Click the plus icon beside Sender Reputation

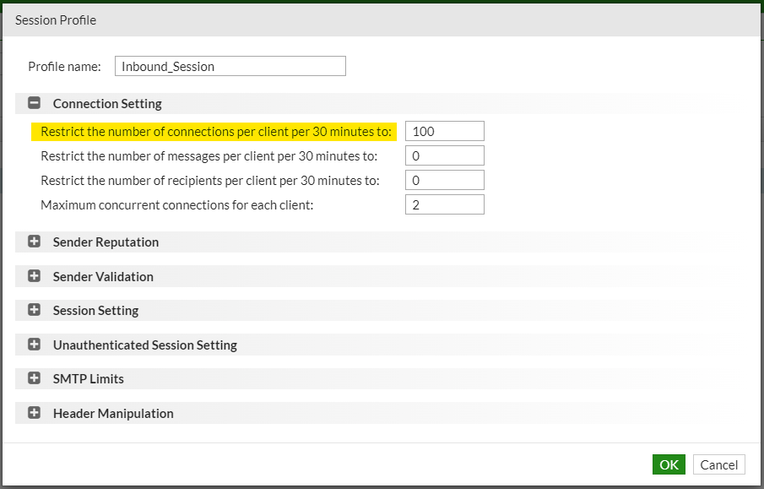pos(34,242)
